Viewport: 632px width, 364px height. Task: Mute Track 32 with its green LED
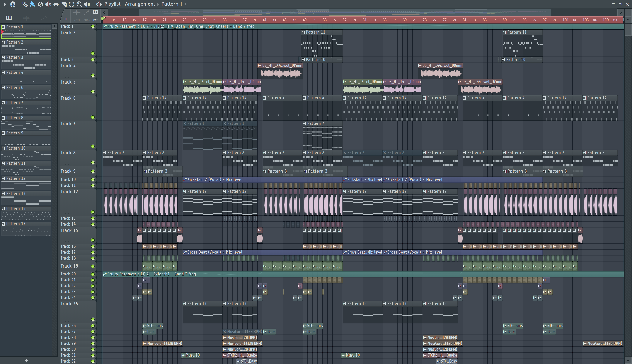(93, 361)
